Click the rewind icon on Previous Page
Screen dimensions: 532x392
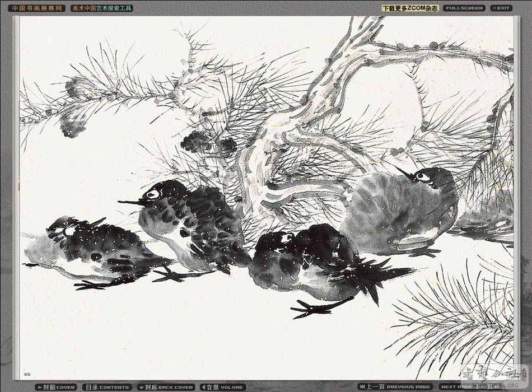[x=362, y=387]
